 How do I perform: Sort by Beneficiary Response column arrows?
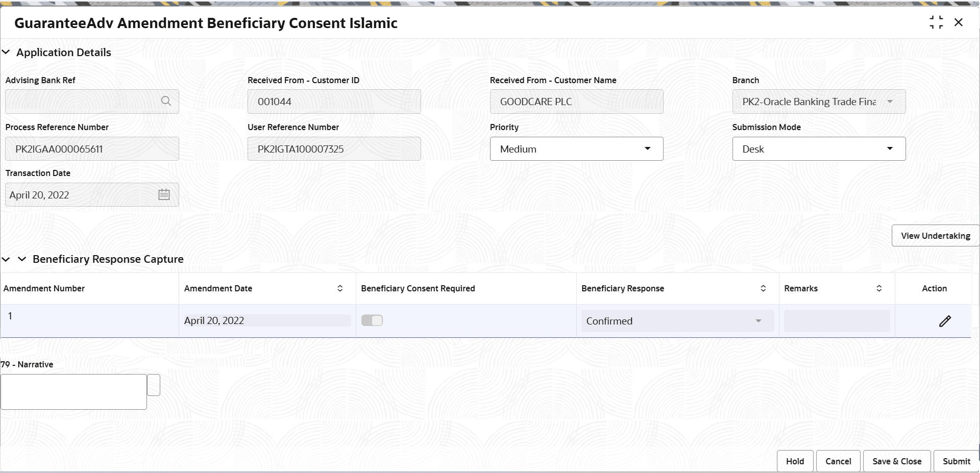point(763,288)
